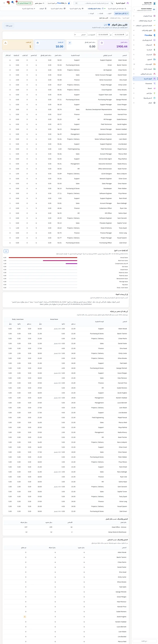
Task: Open the المخزون inventory module
Action: (x=145, y=60)
